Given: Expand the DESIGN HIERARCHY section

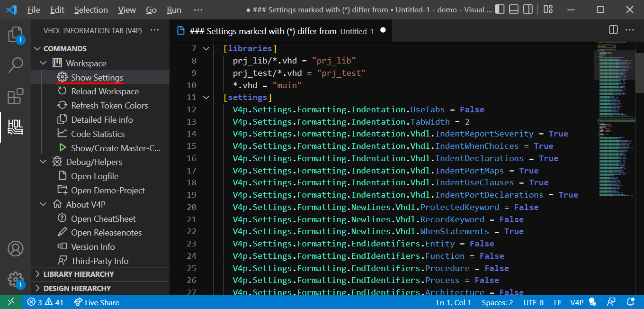Looking at the screenshot, I should [38, 288].
